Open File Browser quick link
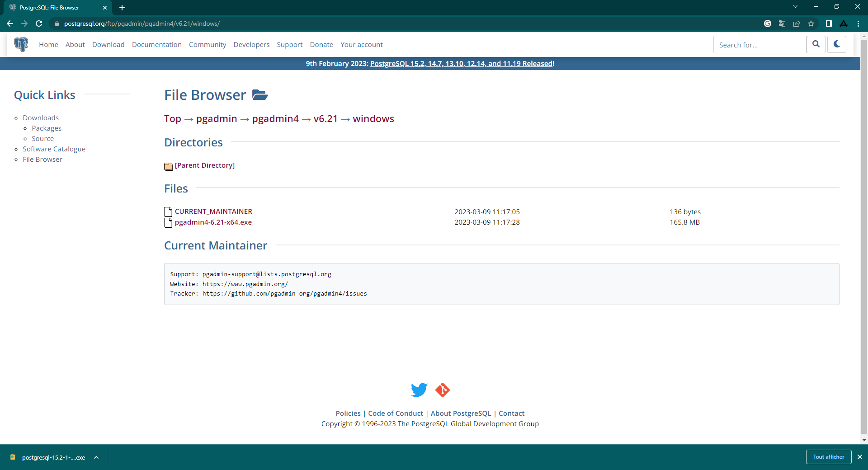 (x=42, y=159)
